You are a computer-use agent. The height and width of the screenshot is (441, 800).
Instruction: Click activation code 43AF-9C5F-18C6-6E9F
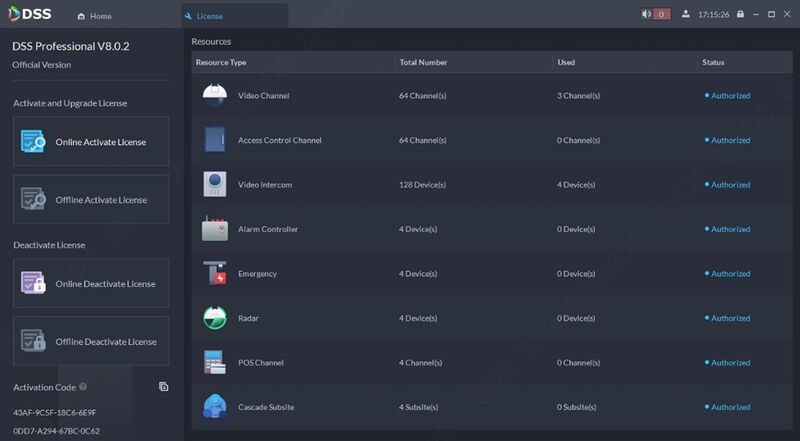point(55,412)
